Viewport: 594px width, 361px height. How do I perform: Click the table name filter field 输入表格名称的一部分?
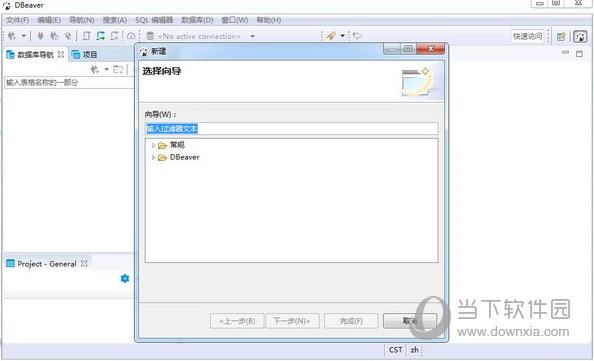tap(69, 82)
